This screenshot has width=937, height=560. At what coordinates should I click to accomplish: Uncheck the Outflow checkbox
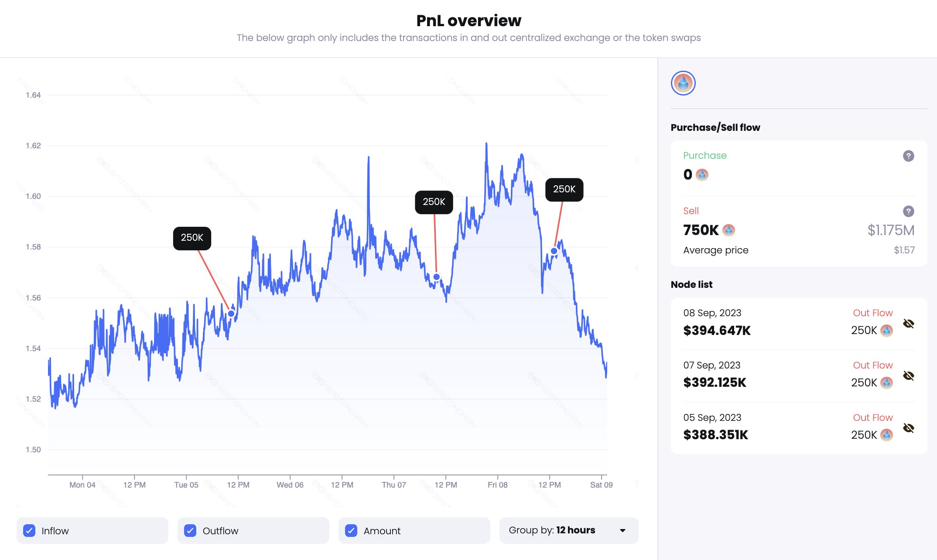190,531
